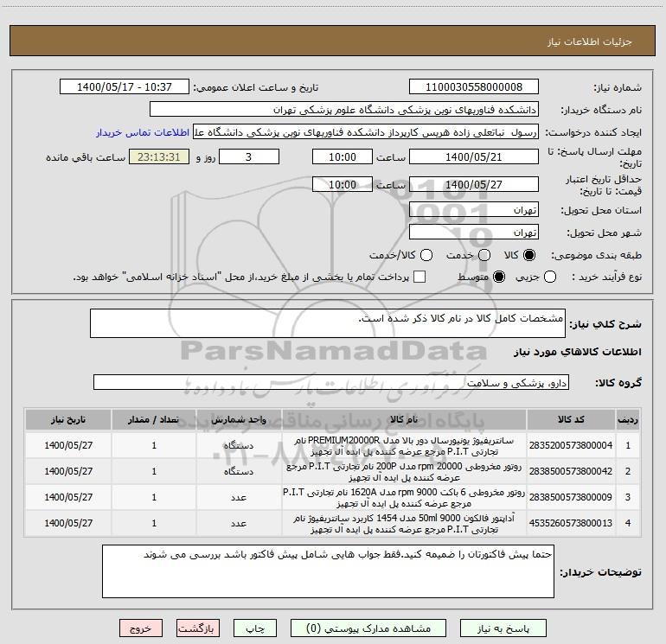The image size is (666, 644).
Task: Select the کالا/خدمت radio option
Action: tap(426, 255)
